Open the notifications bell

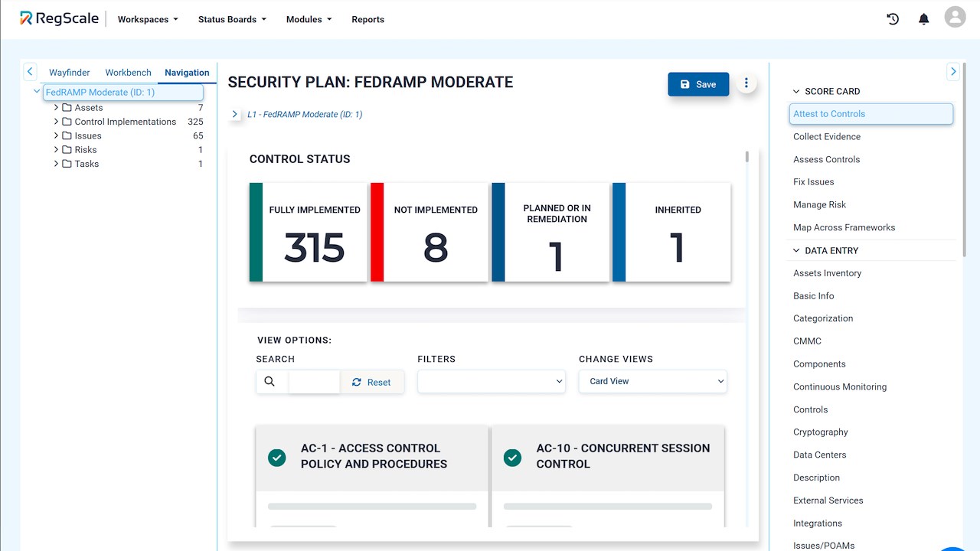tap(924, 19)
